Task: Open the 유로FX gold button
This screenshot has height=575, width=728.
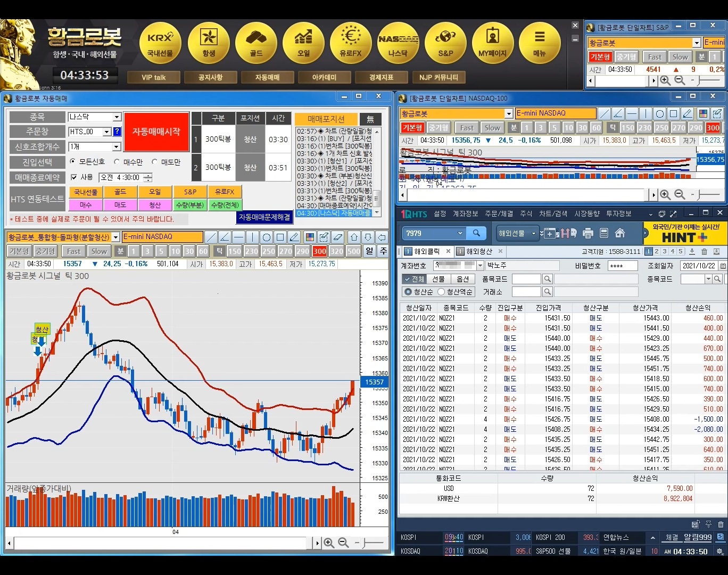Action: [351, 43]
